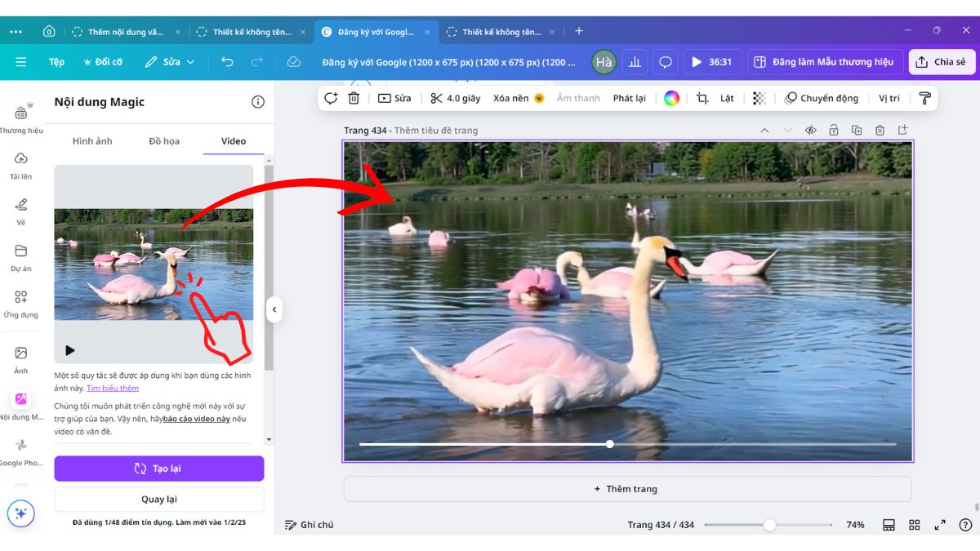Viewport: 980px width, 551px height.
Task: Open the Tải lên uploads panel
Action: tap(20, 163)
